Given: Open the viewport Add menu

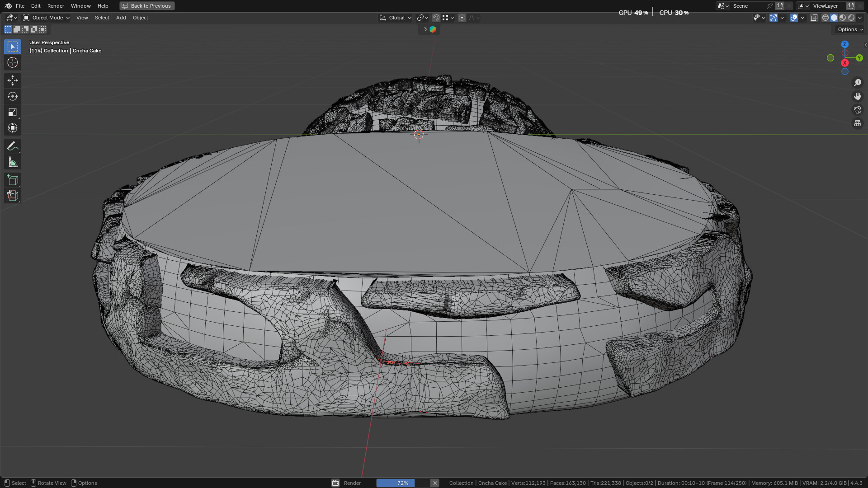Looking at the screenshot, I should point(121,18).
